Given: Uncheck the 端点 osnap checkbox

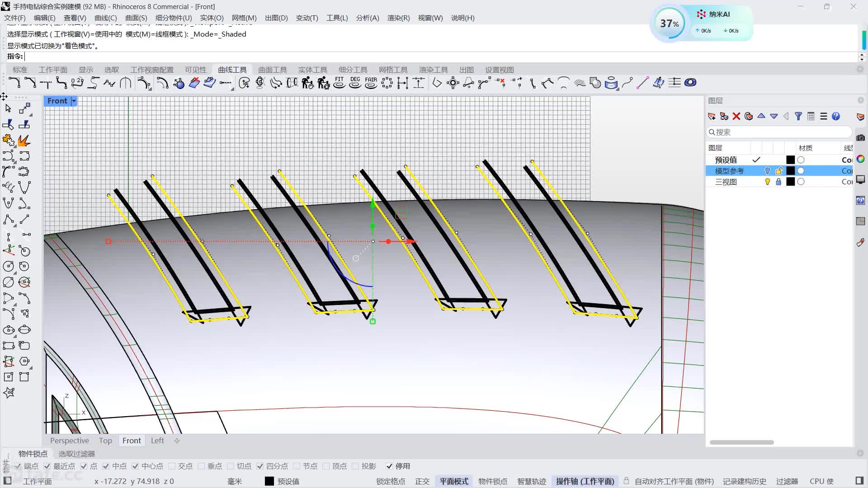Looking at the screenshot, I should pos(18,466).
